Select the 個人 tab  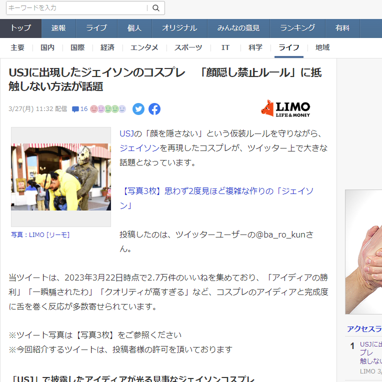click(x=134, y=28)
